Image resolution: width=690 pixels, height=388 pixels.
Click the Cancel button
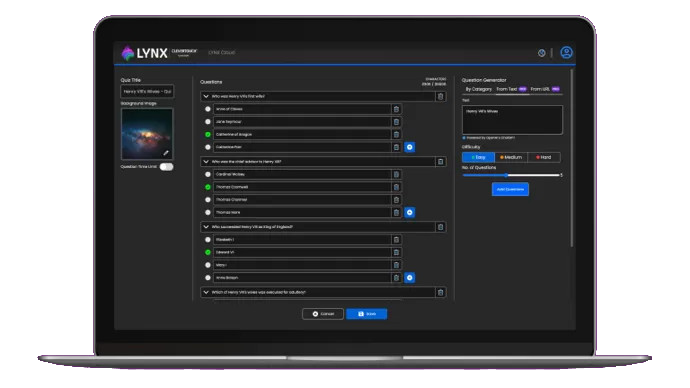click(323, 314)
